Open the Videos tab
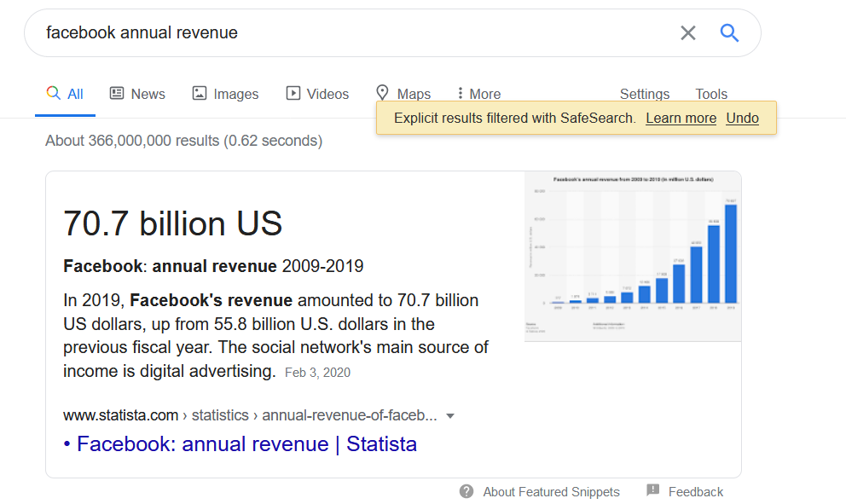The height and width of the screenshot is (504, 846). tap(317, 94)
